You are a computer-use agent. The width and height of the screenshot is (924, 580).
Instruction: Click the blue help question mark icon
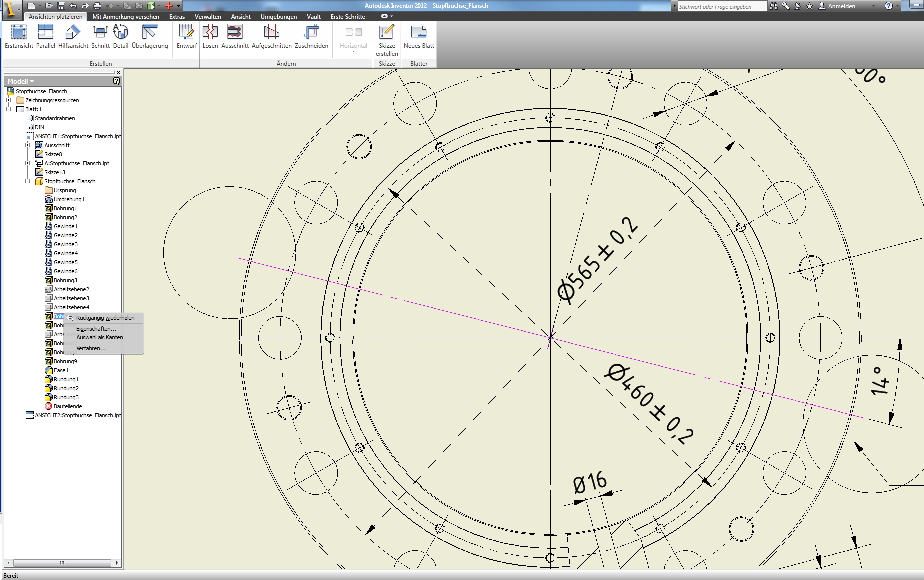pyautogui.click(x=889, y=6)
